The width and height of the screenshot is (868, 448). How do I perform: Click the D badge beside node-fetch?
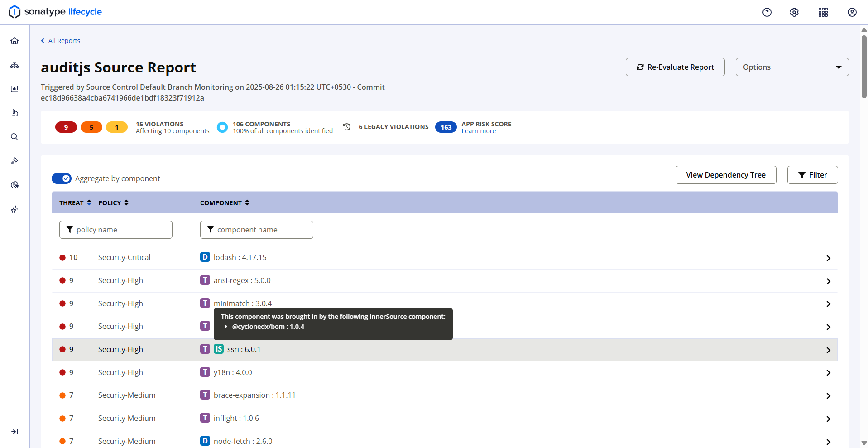pos(205,441)
